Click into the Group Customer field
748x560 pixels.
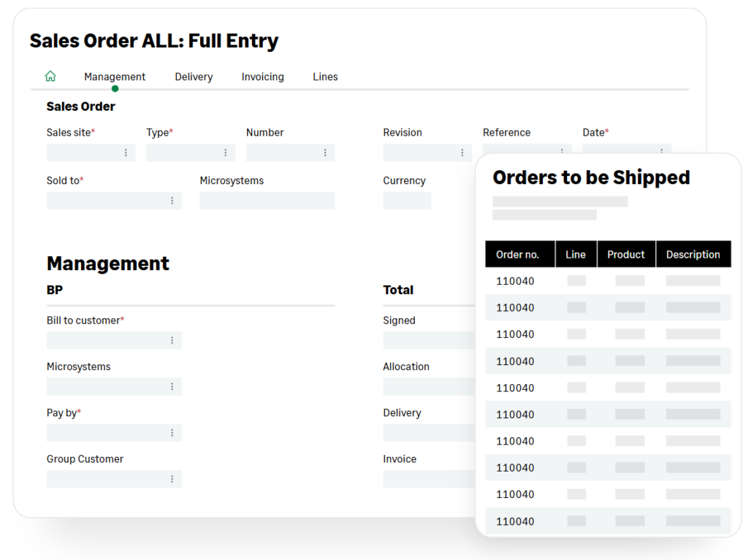114,479
